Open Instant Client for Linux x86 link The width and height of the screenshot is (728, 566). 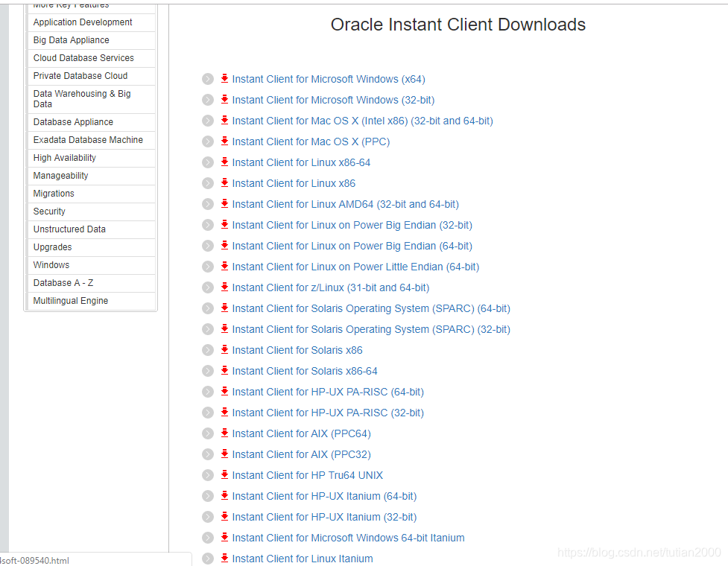click(294, 184)
